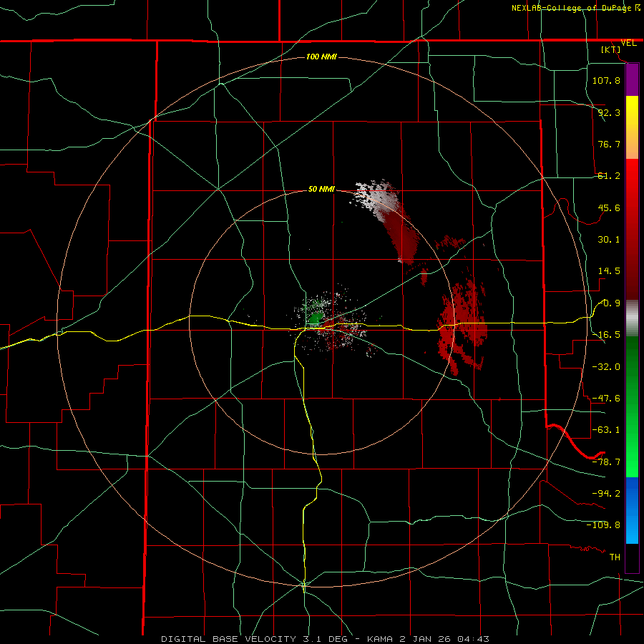This screenshot has width=644, height=644.
Task: Click the 14.5 velocity scale value
Action: pyautogui.click(x=609, y=271)
